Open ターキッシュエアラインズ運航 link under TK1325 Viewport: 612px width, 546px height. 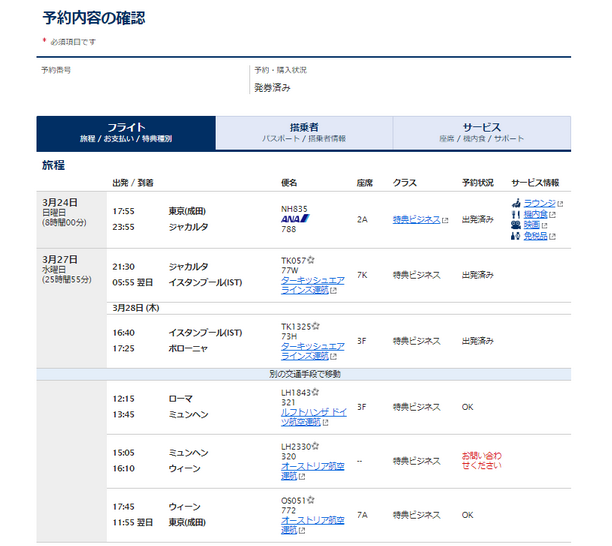[313, 351]
